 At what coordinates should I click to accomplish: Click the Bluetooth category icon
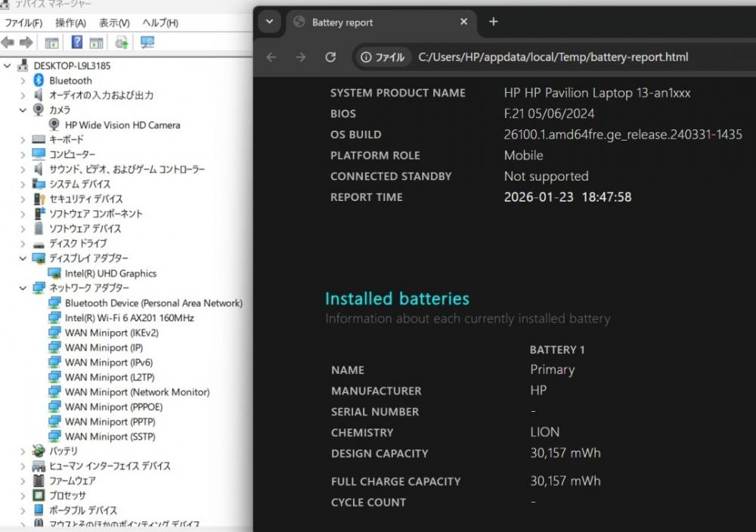[x=39, y=81]
